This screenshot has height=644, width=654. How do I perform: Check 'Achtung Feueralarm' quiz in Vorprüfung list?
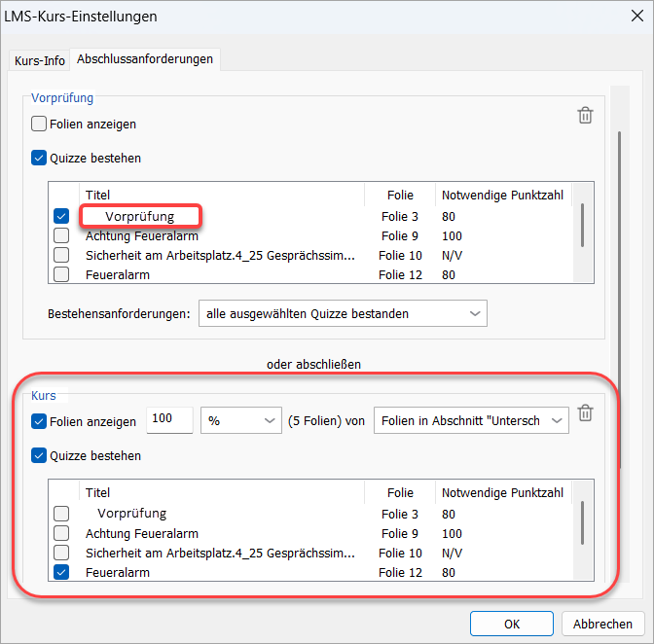click(x=61, y=235)
